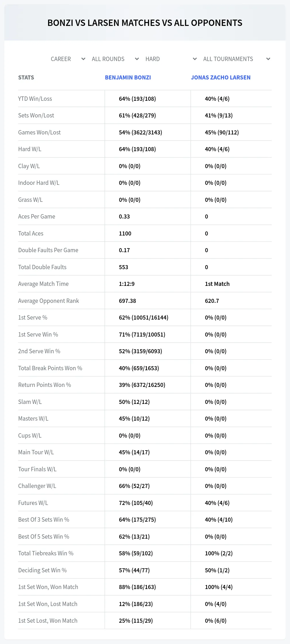This screenshot has height=644, width=290.
Task: Open Benjamin Bonzi player link
Action: [x=128, y=77]
